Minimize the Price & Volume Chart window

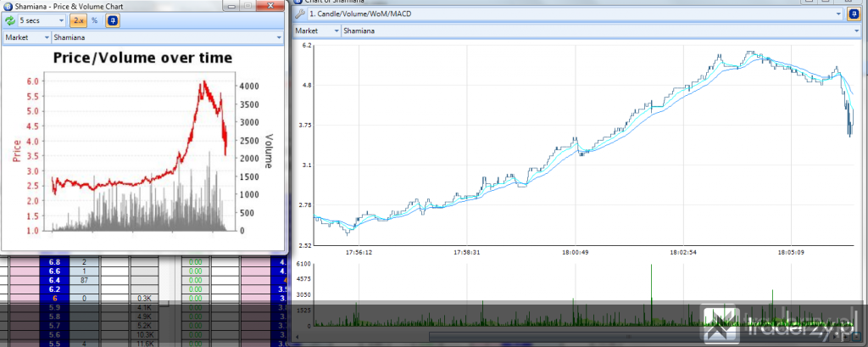coord(231,6)
